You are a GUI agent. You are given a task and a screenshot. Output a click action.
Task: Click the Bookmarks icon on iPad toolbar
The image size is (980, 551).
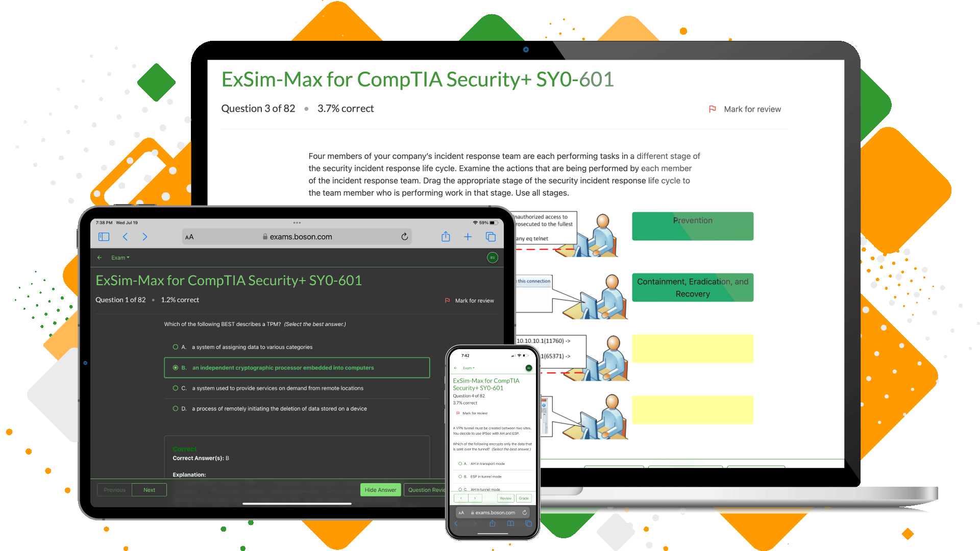[x=104, y=237]
